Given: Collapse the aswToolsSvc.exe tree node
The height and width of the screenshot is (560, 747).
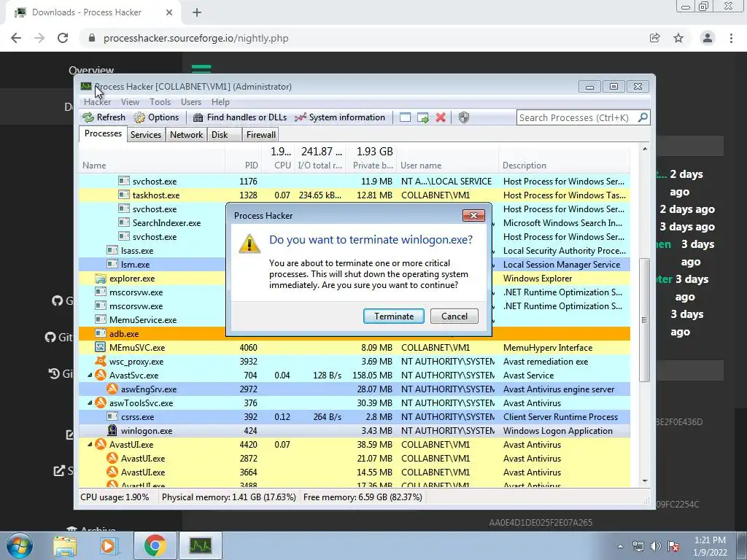Looking at the screenshot, I should tap(90, 402).
